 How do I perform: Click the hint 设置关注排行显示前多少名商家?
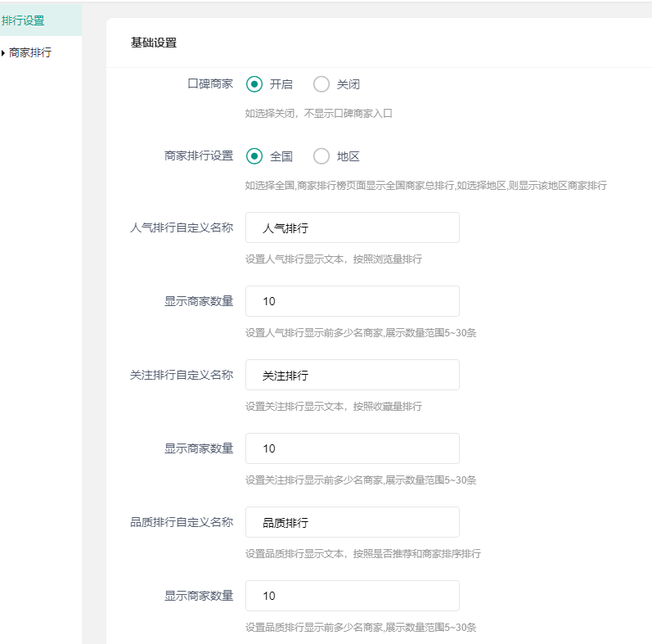pos(361,480)
